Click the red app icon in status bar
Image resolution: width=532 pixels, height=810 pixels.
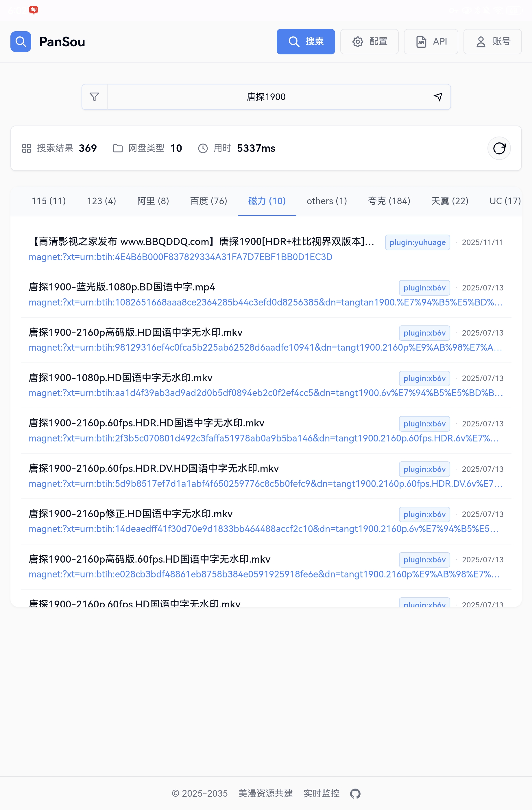pyautogui.click(x=33, y=10)
